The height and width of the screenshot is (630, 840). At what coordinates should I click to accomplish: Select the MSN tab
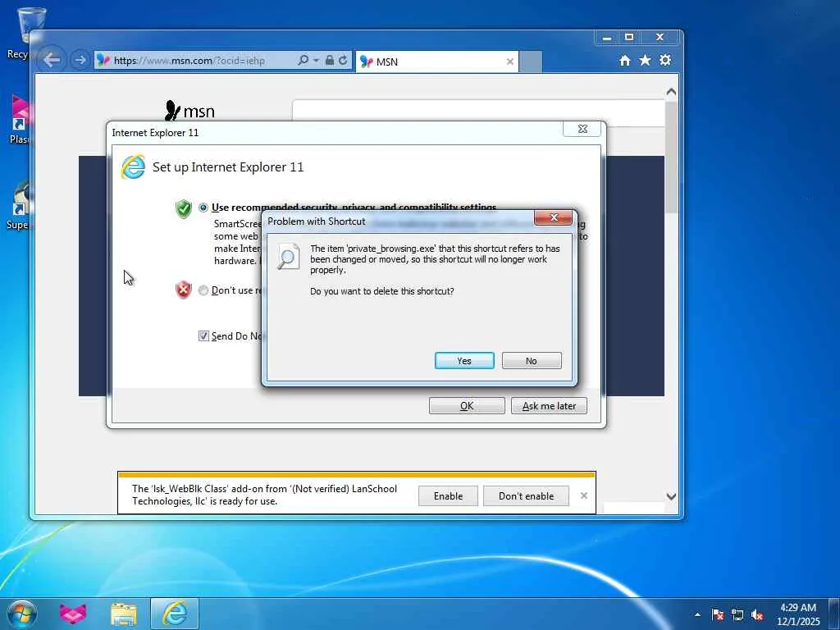tap(436, 62)
